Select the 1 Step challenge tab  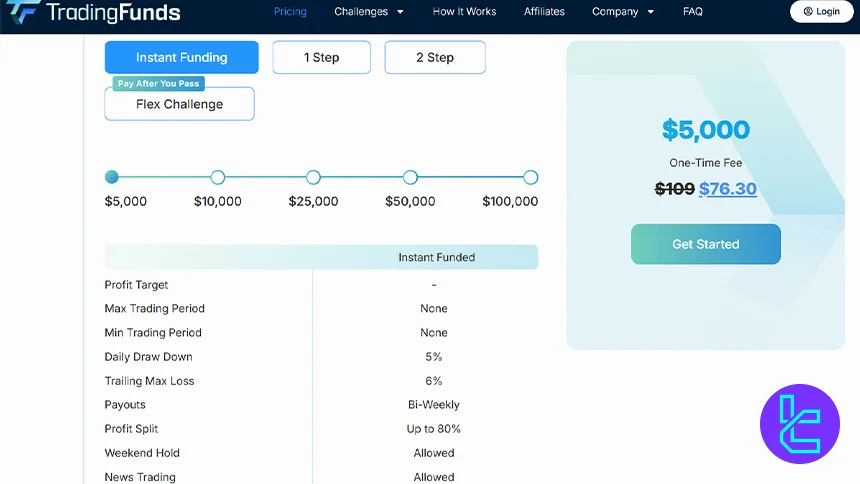click(x=321, y=57)
